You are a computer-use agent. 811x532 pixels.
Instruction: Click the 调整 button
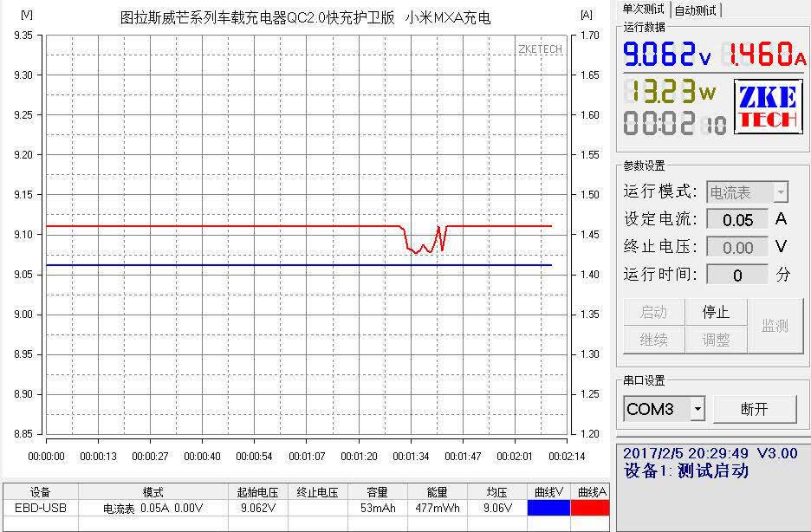pos(716,340)
